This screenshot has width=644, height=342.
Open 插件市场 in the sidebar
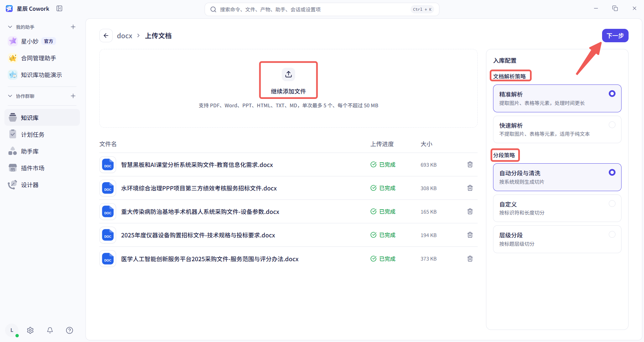tap(42, 168)
